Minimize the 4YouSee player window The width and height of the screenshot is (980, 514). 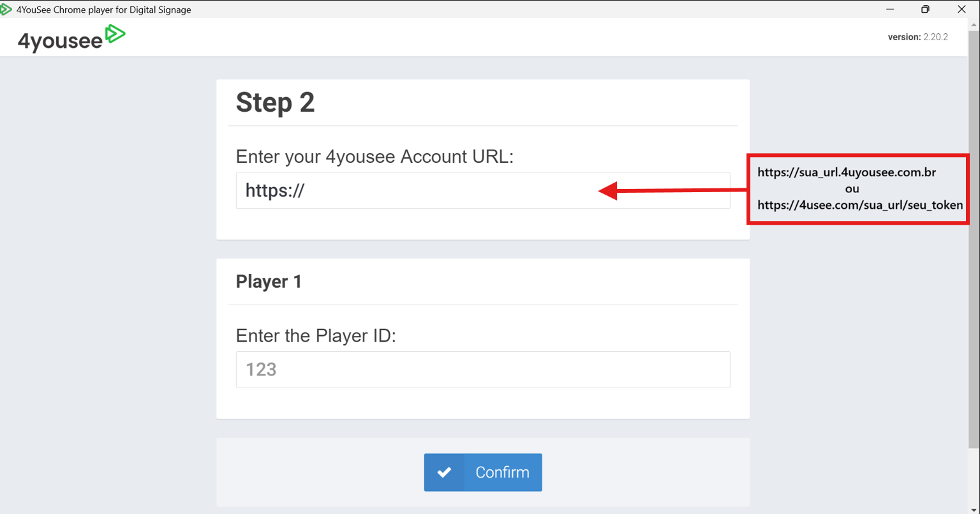(890, 10)
